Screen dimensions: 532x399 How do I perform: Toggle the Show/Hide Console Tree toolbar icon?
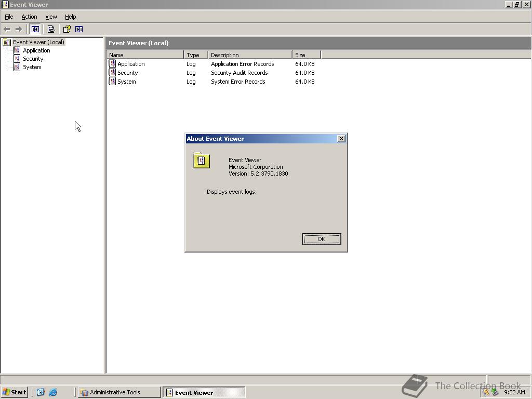35,29
